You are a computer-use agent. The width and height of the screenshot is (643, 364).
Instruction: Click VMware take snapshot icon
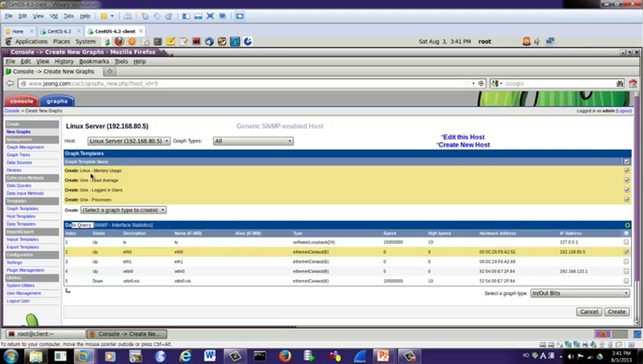point(145,16)
